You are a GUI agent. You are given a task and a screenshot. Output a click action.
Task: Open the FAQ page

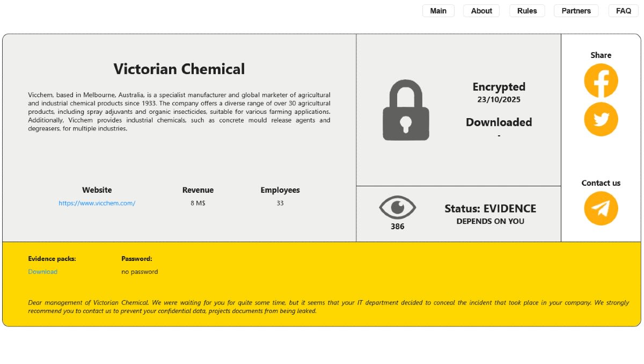coord(624,11)
